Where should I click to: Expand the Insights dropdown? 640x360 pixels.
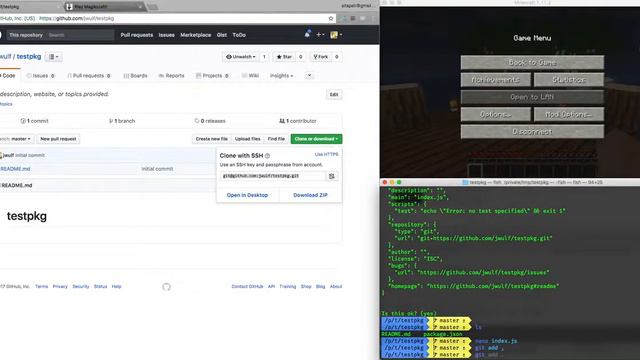(281, 76)
